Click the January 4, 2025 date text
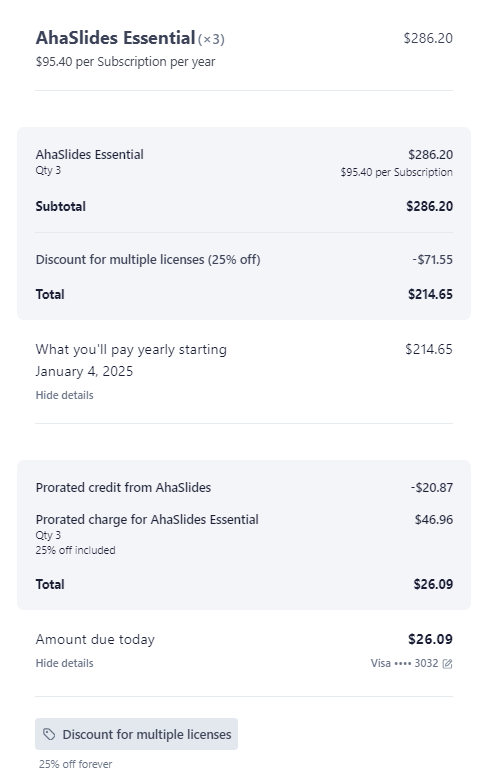 (x=84, y=372)
